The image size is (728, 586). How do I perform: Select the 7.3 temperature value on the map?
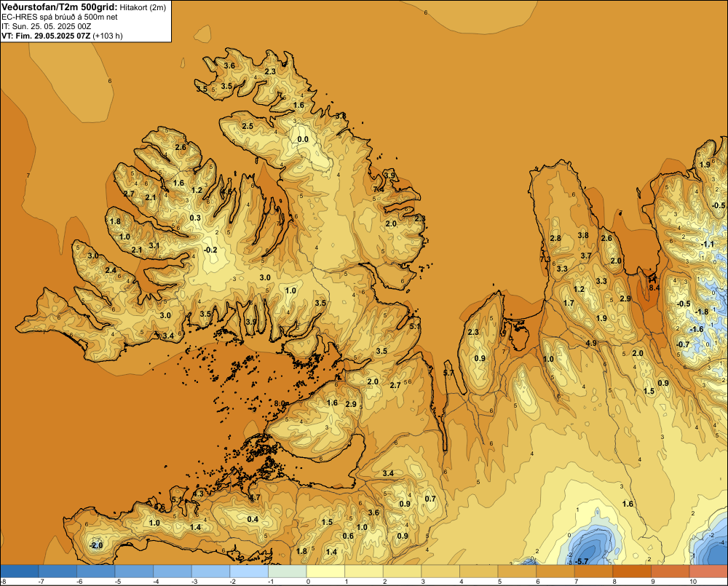pyautogui.click(x=545, y=259)
